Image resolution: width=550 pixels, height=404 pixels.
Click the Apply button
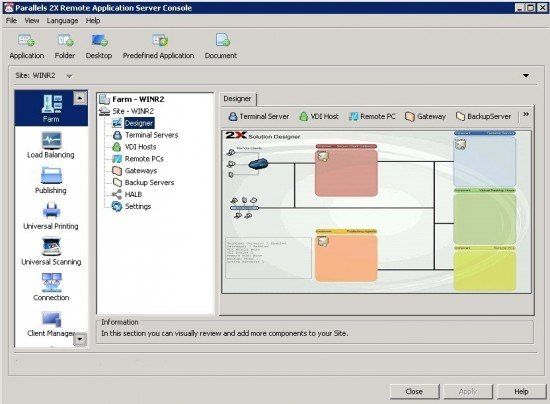468,391
